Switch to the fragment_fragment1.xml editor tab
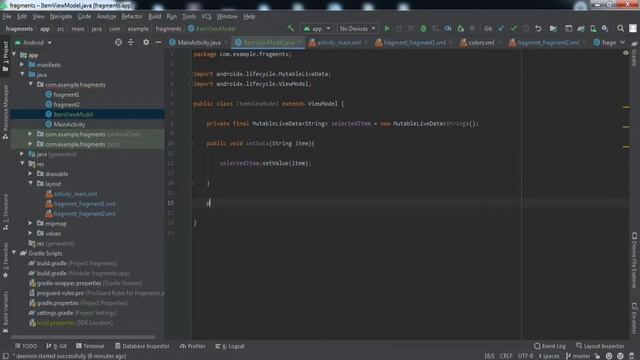Screen dimensions: 640x360 point(414,42)
